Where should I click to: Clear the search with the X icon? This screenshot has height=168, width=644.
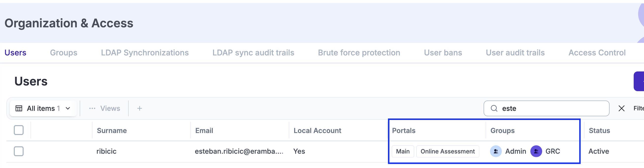622,108
